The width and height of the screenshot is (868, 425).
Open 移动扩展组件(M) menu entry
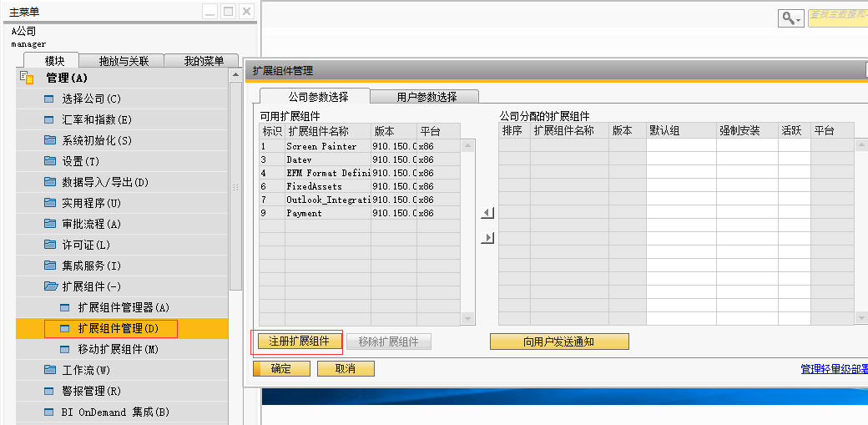point(122,350)
